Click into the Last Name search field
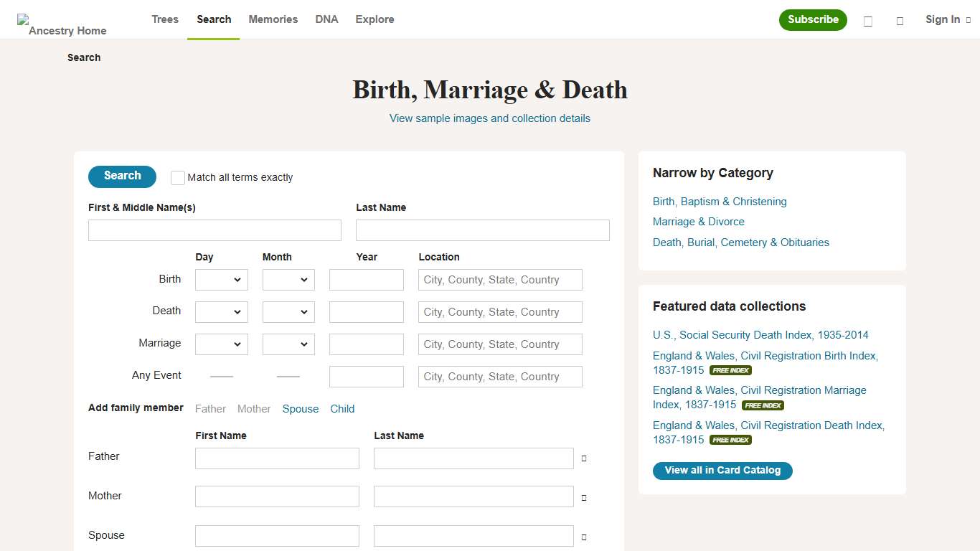Viewport: 980px width, 551px height. point(482,230)
